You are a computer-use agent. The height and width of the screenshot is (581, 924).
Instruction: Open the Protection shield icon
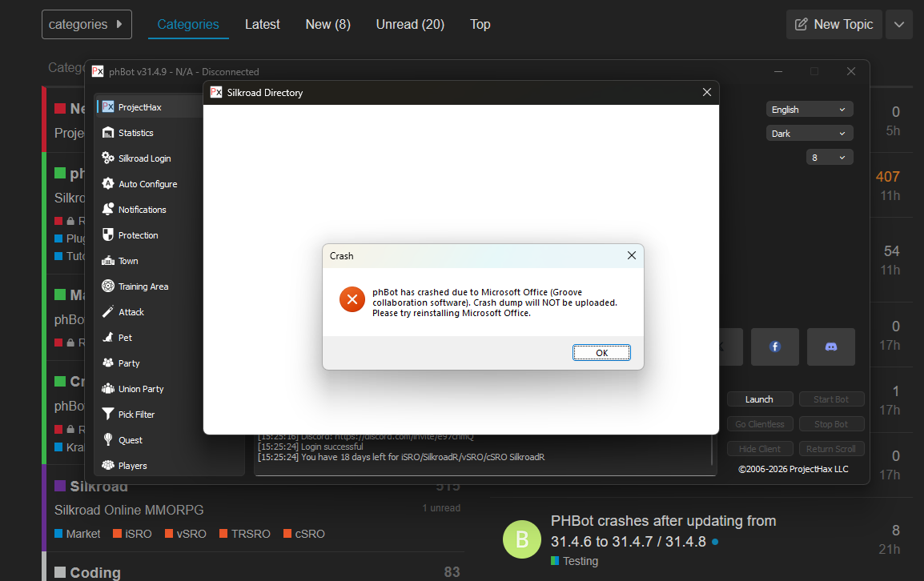click(x=108, y=235)
